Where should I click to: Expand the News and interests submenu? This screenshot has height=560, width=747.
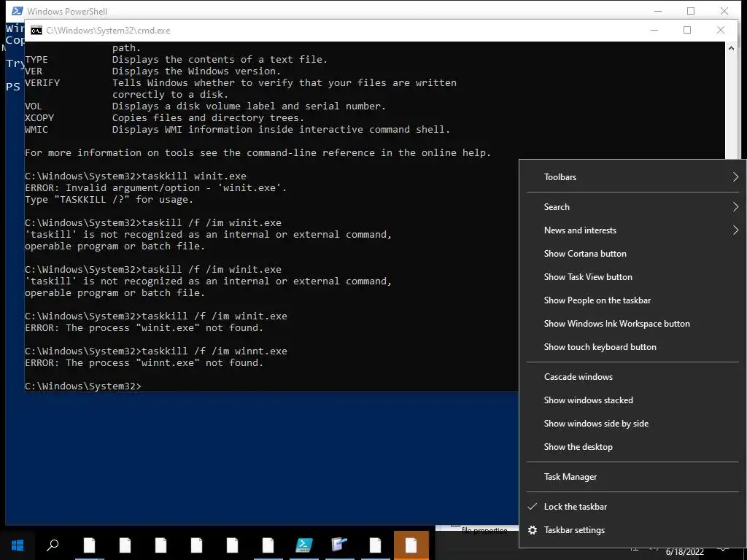pyautogui.click(x=632, y=230)
